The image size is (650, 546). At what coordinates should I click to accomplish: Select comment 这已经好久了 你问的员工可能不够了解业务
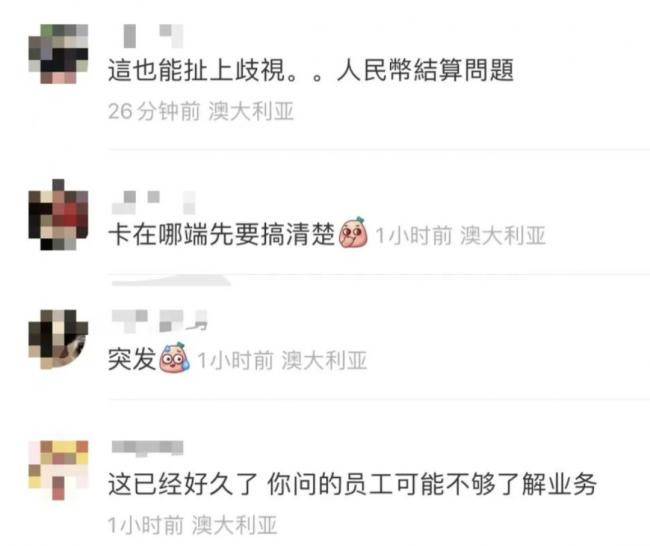(x=352, y=483)
